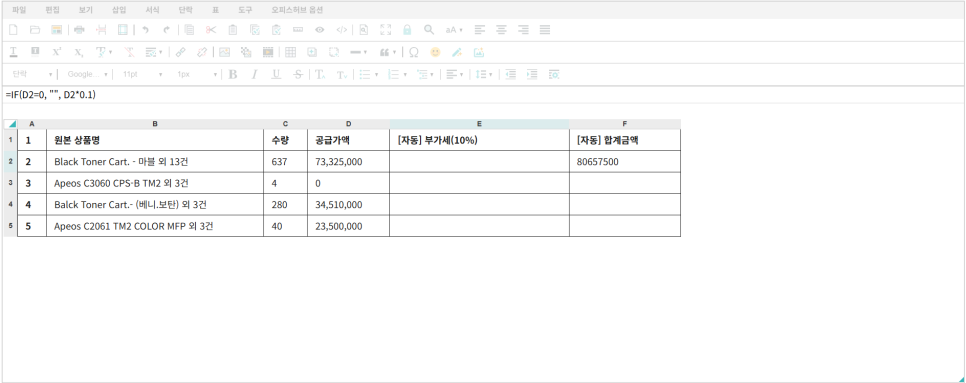The image size is (966, 383).
Task: Open the Google font family dropdown
Action: [x=87, y=75]
